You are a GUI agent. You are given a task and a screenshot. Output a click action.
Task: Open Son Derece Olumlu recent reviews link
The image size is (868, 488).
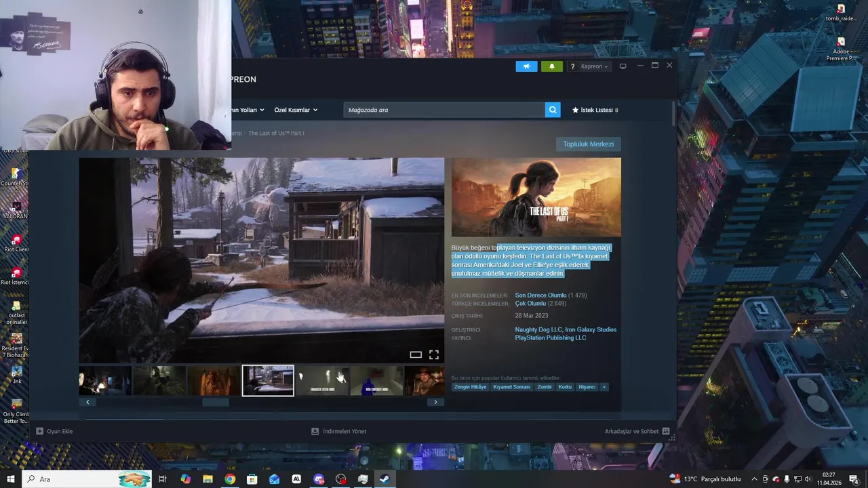pos(540,296)
